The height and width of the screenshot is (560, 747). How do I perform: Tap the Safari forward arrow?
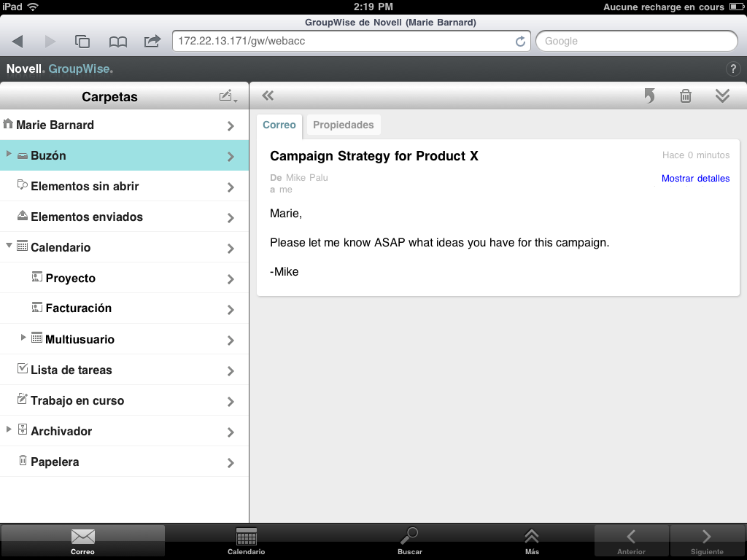coord(50,42)
